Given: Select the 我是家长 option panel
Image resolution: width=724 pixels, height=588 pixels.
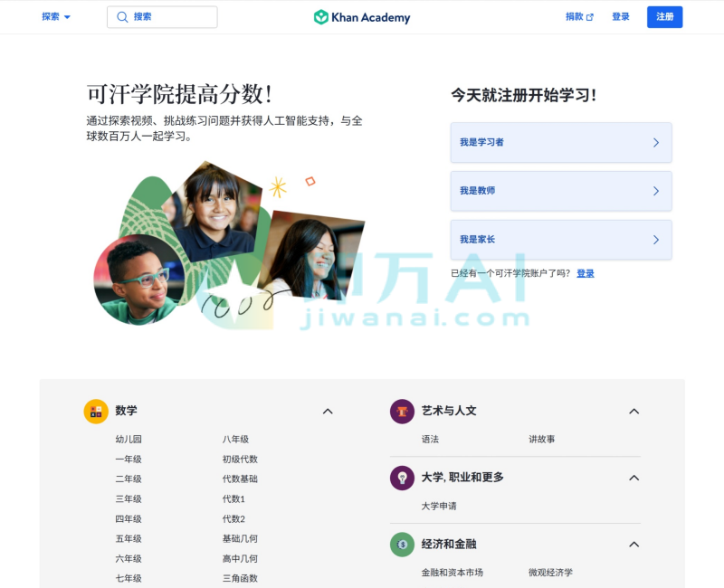Looking at the screenshot, I should coord(561,240).
